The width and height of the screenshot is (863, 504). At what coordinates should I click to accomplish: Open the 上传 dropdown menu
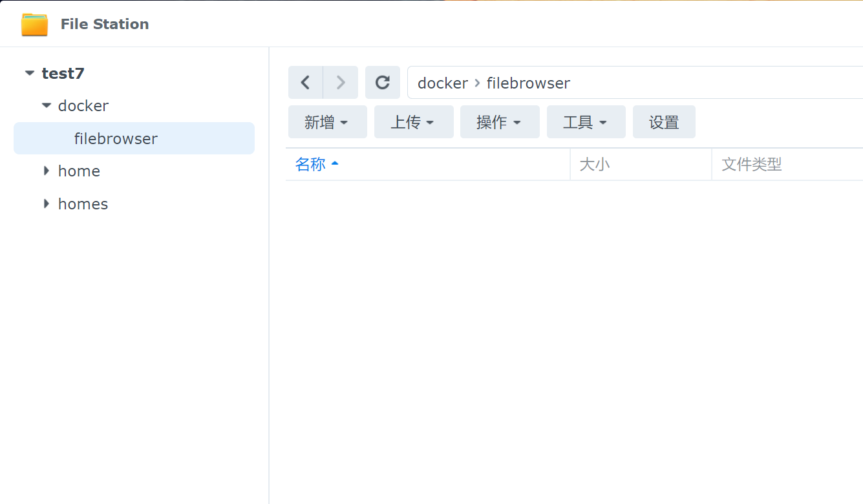(x=414, y=122)
